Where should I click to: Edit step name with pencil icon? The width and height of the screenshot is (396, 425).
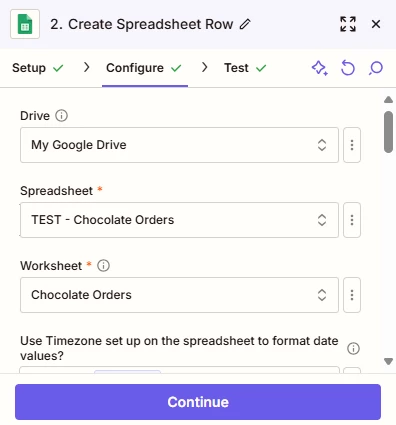[x=245, y=24]
